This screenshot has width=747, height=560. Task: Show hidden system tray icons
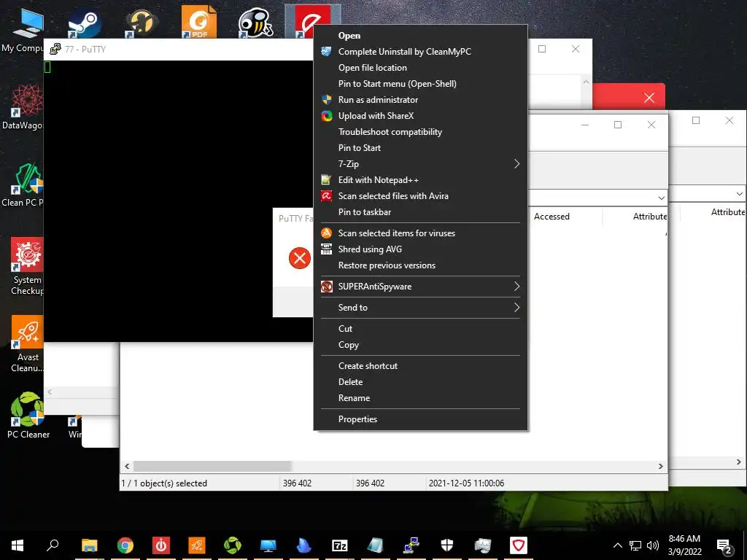(x=617, y=545)
